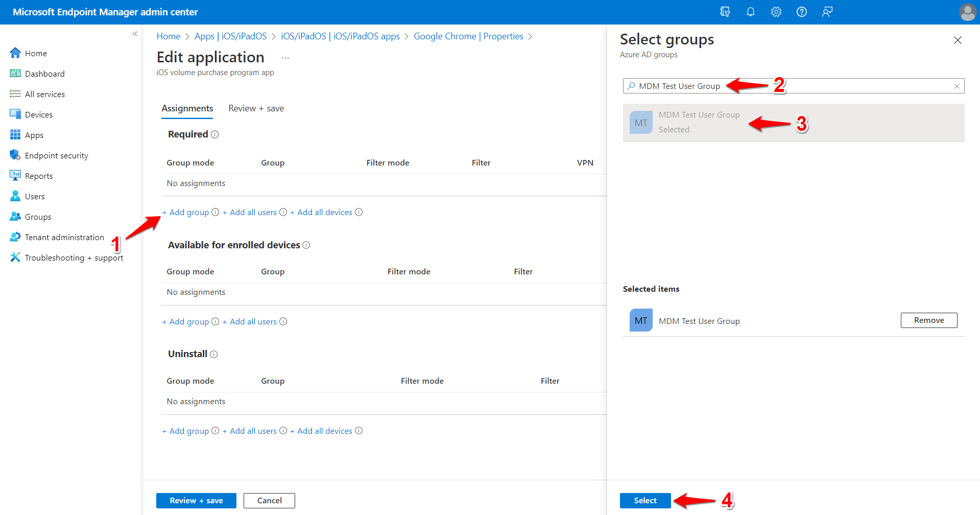Open the Cloud Shell icon
This screenshot has height=515, width=980.
coord(725,12)
